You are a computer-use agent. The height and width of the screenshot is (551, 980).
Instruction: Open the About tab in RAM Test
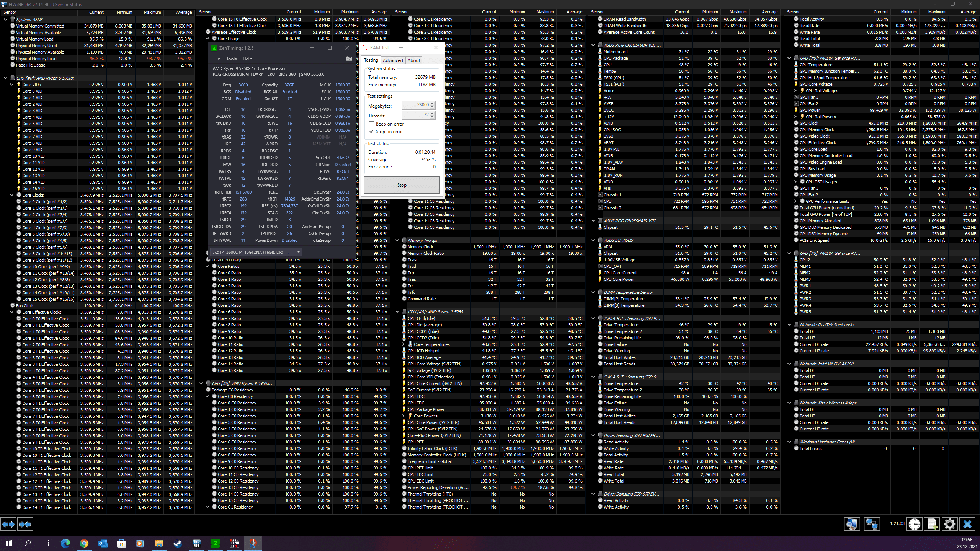pos(413,60)
